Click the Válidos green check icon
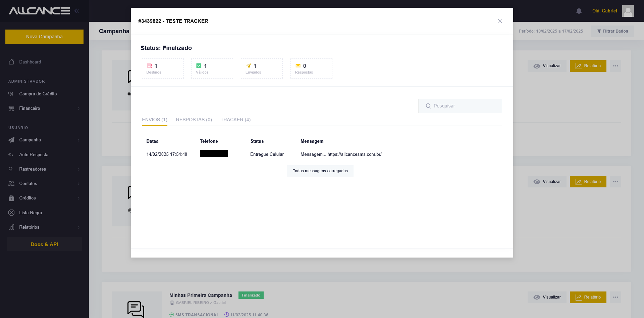 coord(199,66)
